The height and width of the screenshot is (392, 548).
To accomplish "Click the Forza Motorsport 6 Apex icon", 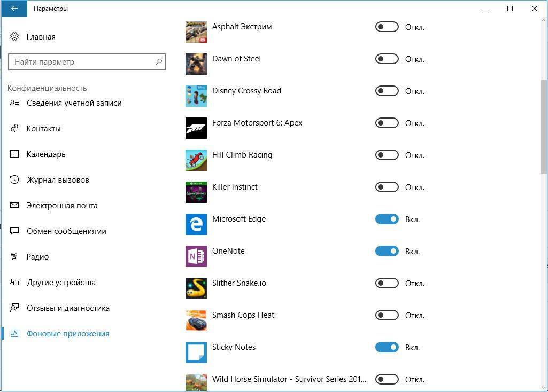I will [196, 128].
